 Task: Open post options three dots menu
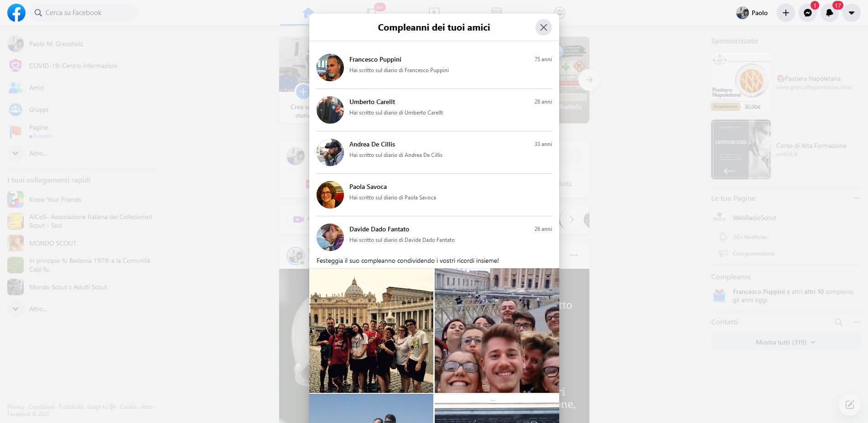[574, 255]
